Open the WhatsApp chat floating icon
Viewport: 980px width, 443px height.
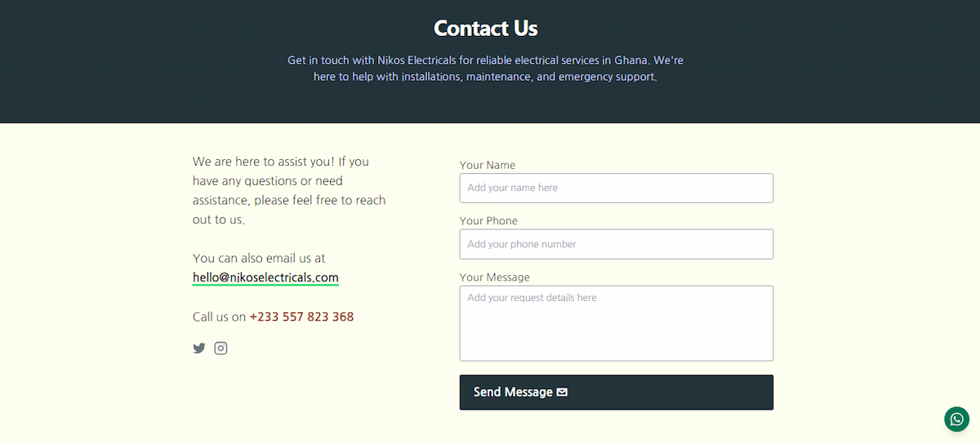point(956,419)
